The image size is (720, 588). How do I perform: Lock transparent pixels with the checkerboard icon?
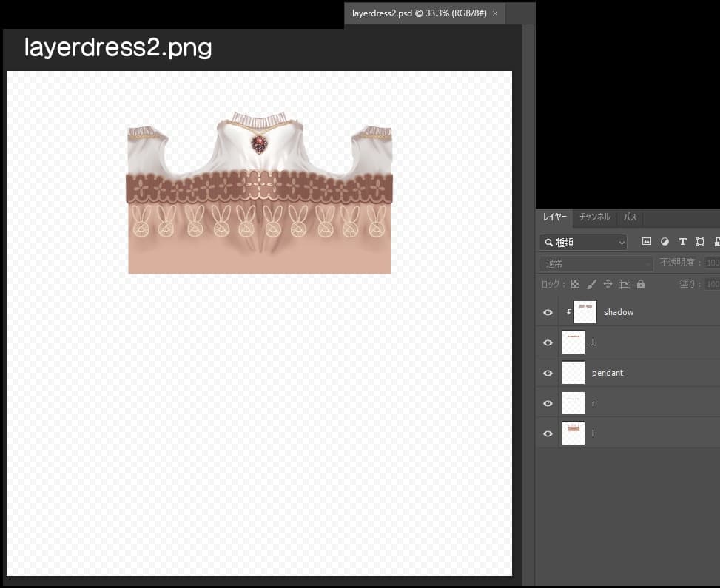coord(575,284)
